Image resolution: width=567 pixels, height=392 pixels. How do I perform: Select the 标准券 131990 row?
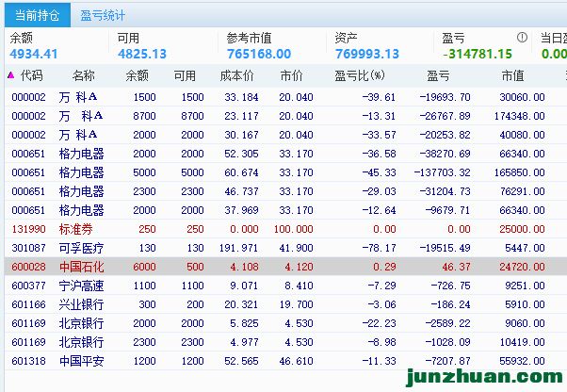pyautogui.click(x=285, y=229)
